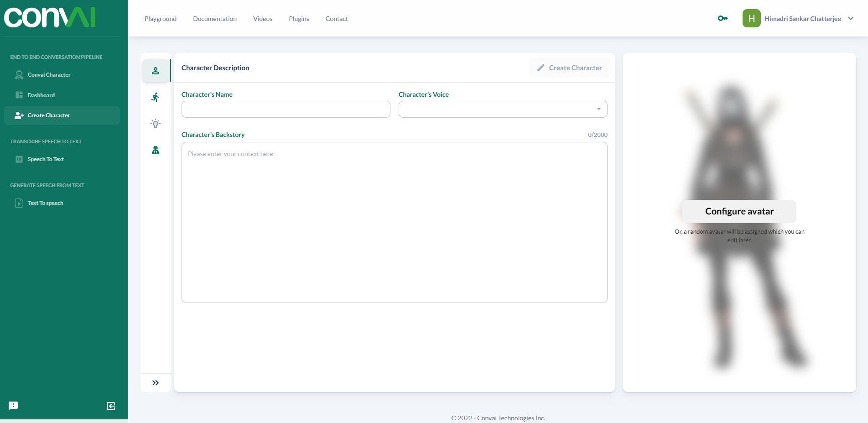The height and width of the screenshot is (423, 868).
Task: Click the green H user avatar
Action: [751, 18]
